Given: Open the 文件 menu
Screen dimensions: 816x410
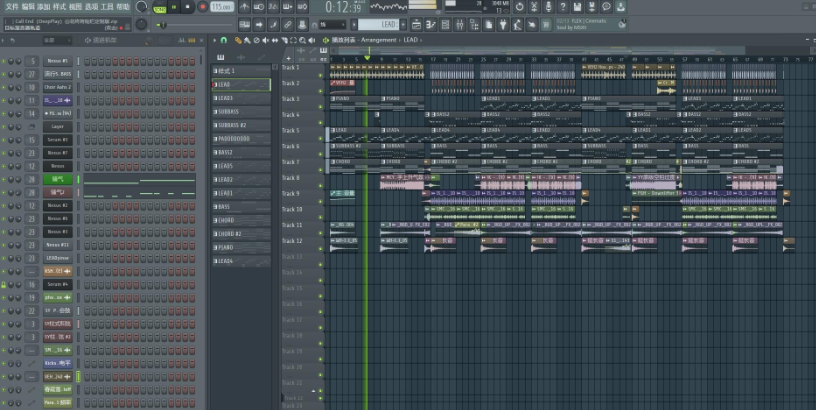Looking at the screenshot, I should [12, 6].
